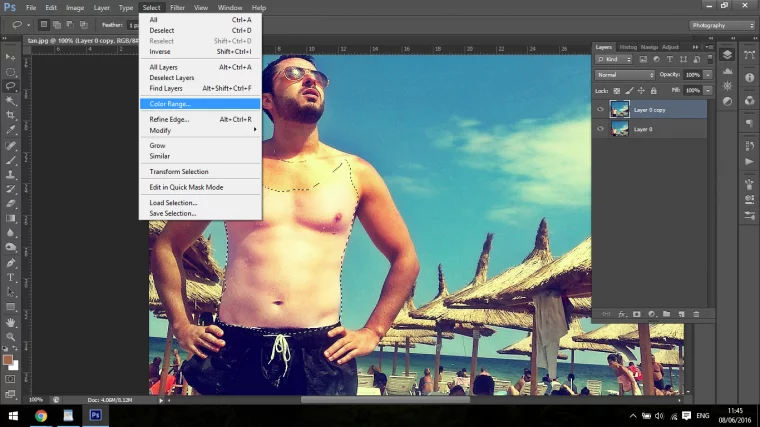The height and width of the screenshot is (427, 760).
Task: Click Edit in Quick Mask Mode
Action: point(200,187)
